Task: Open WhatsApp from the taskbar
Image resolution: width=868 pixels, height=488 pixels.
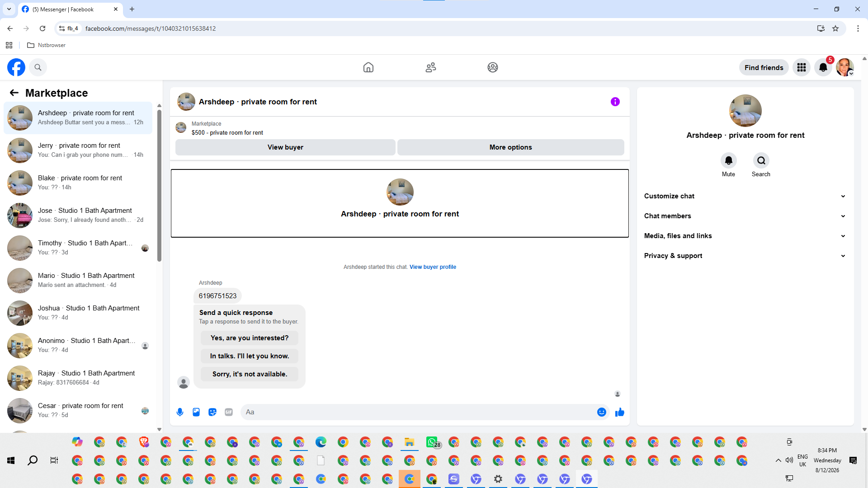Action: coord(432,442)
